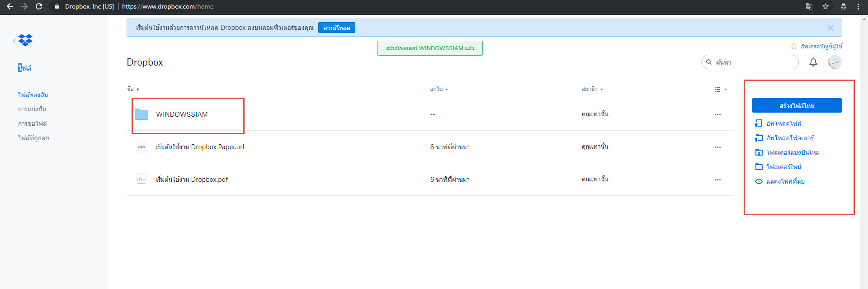Click the โฟลเดอร์แบ่งปันใหม่ shared folder link
The height and width of the screenshot is (289, 868).
793,152
